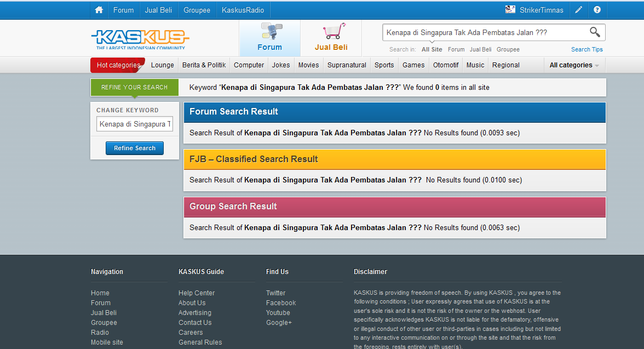
Task: Open the Movies category
Action: tap(308, 65)
